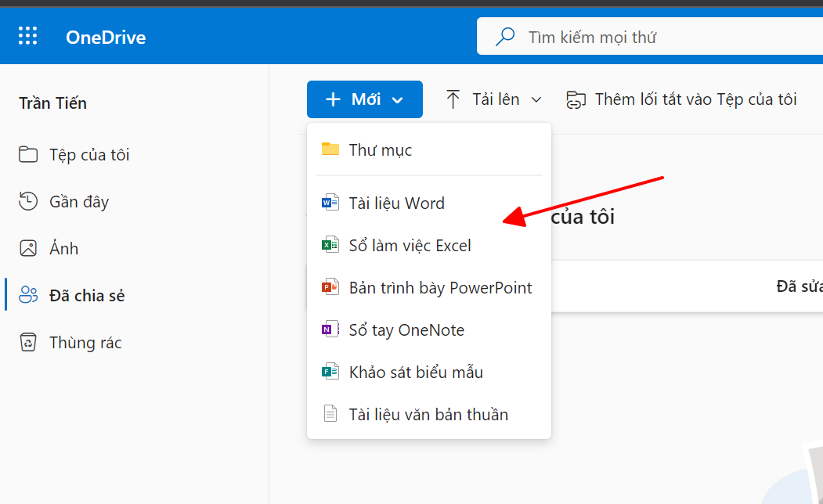The image size is (823, 504).
Task: Choose "Khảo sát biểu mẫu" menu item
Action: click(429, 373)
